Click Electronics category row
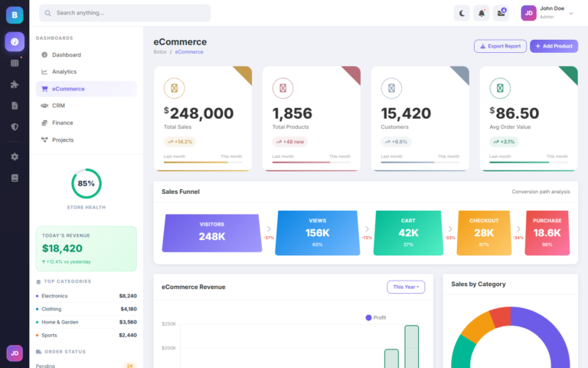 pos(87,296)
